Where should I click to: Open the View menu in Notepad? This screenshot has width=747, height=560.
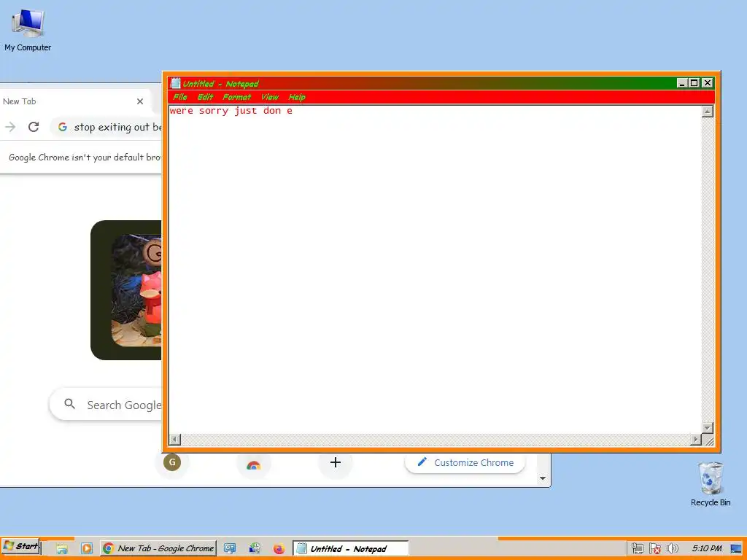(x=270, y=97)
